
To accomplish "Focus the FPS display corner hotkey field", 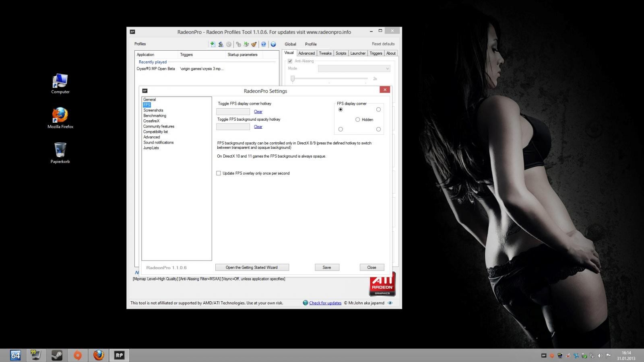I will pos(233,112).
